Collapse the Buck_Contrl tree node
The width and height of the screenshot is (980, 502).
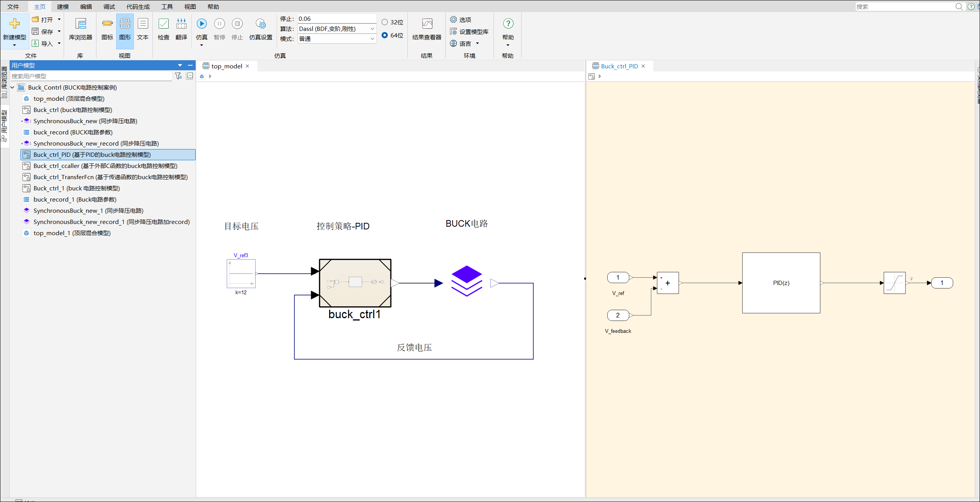[12, 88]
